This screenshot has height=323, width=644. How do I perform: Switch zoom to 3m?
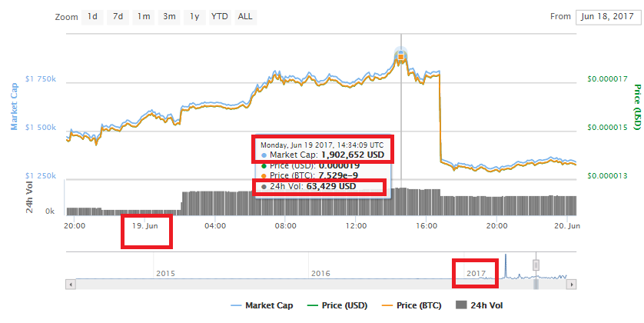point(169,16)
